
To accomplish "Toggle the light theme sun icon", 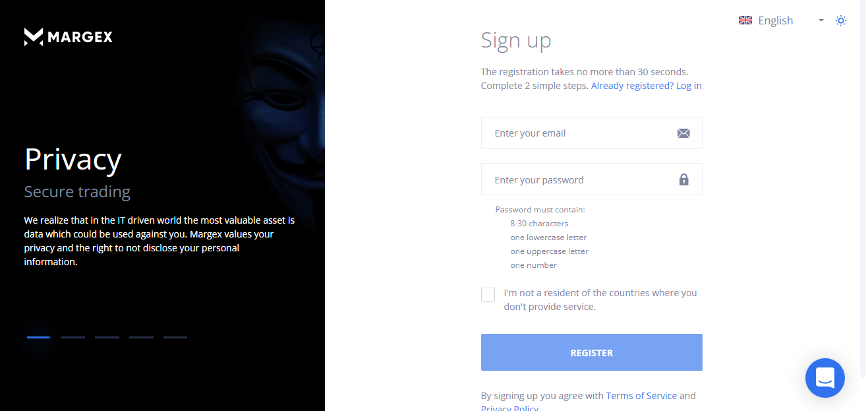I will (x=840, y=20).
